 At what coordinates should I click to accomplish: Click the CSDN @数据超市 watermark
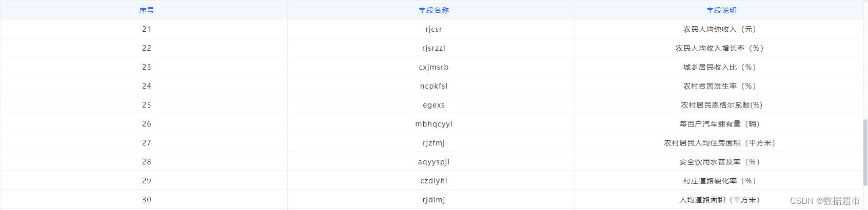[x=824, y=201]
